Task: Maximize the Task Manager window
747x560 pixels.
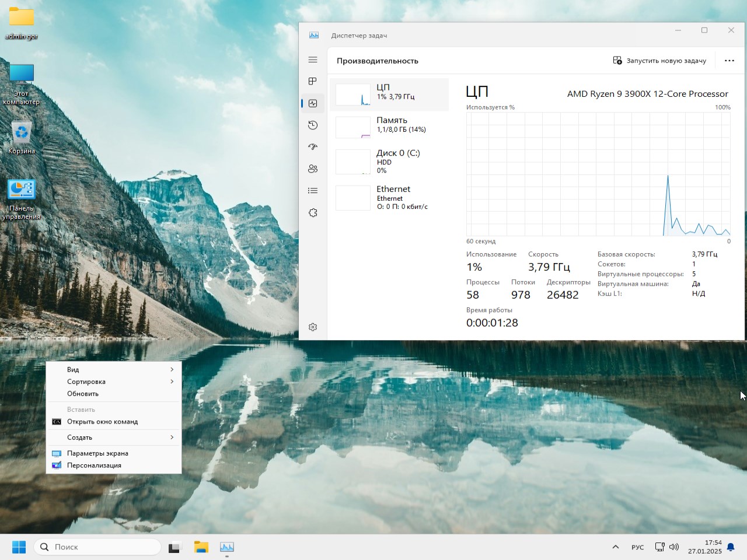Action: [x=704, y=30]
